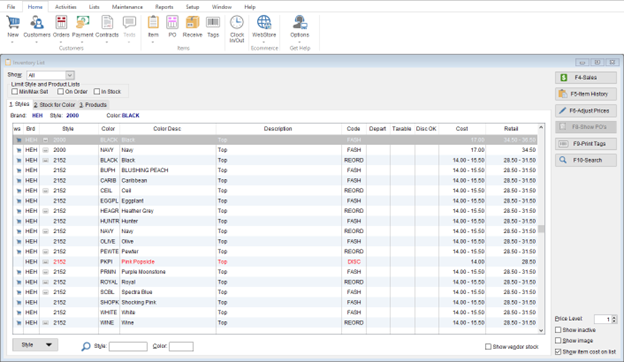Open the Window menu
Viewport: 624px width, 362px height.
click(x=222, y=7)
